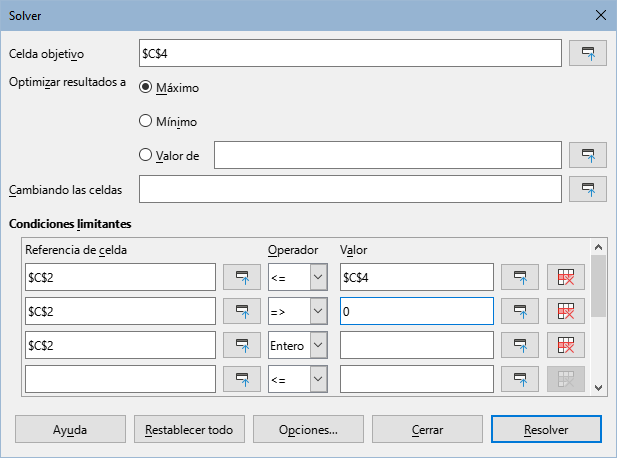Delete the Entero constraint row
The height and width of the screenshot is (458, 617).
coord(566,345)
